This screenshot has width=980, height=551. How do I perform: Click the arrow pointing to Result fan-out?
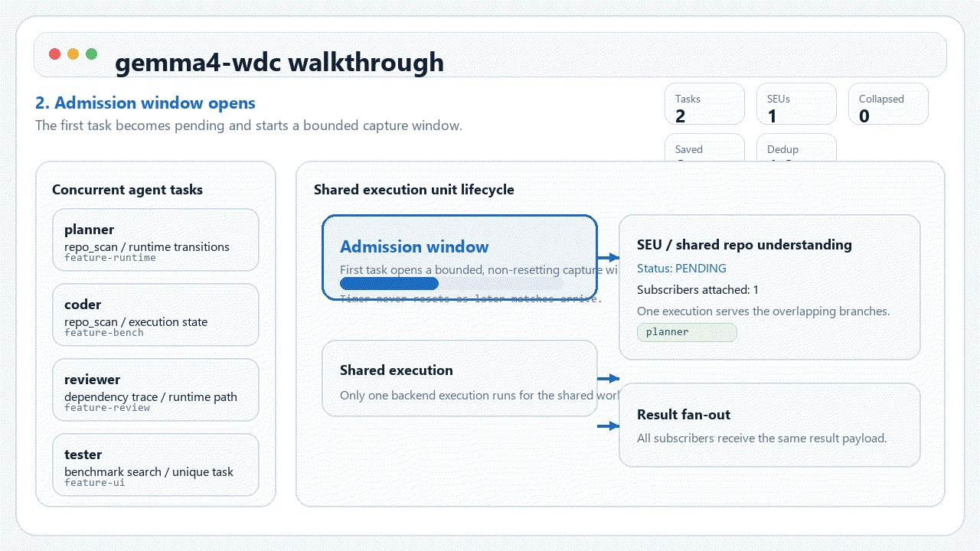tap(609, 425)
